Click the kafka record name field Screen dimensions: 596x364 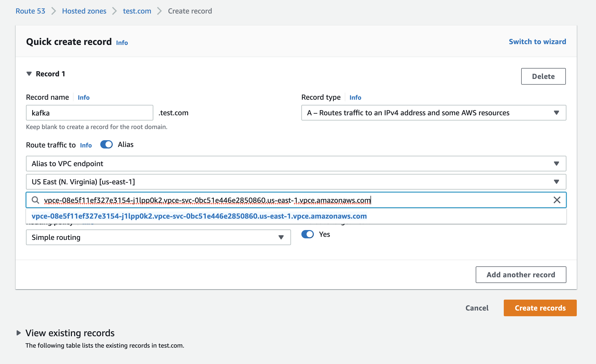[x=89, y=113]
